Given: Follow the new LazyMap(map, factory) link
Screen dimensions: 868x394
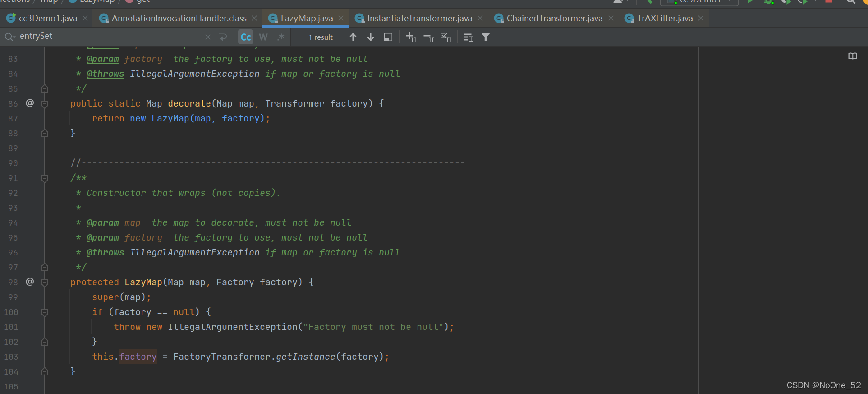Looking at the screenshot, I should point(197,118).
